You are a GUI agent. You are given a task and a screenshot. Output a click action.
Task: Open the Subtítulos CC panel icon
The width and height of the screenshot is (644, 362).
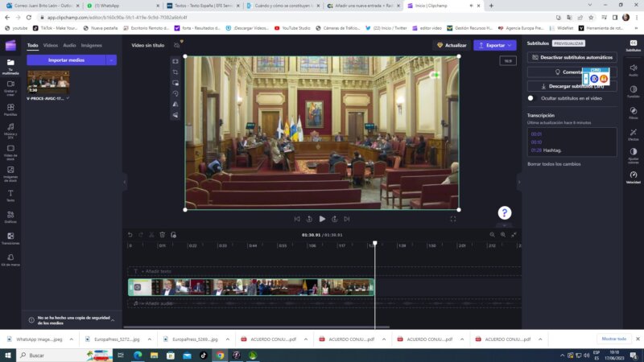tap(634, 45)
